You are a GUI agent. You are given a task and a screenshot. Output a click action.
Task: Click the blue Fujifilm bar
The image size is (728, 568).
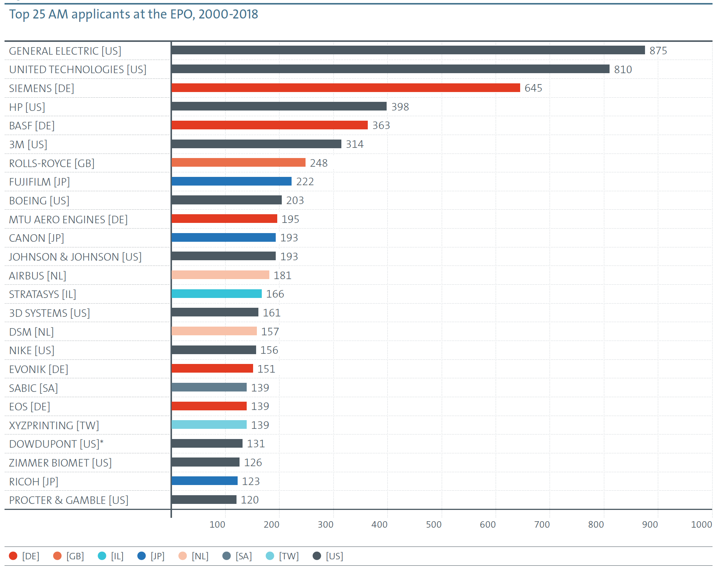tap(232, 181)
